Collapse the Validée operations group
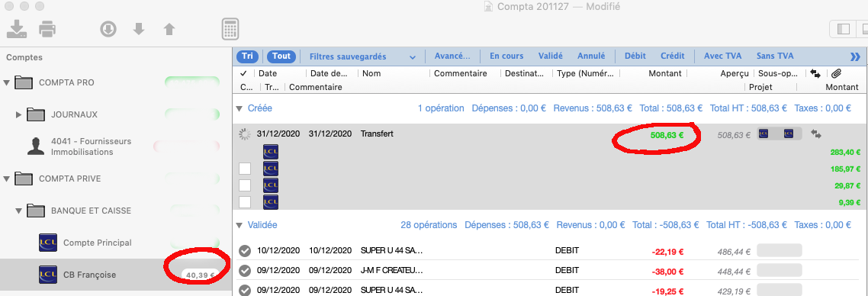 [240, 225]
